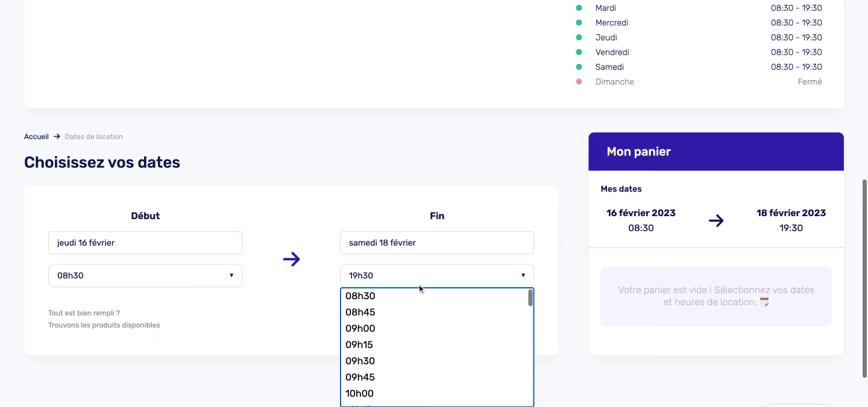The image size is (868, 407).
Task: Click the Dimanche Fermé hours text
Action: [x=810, y=82]
